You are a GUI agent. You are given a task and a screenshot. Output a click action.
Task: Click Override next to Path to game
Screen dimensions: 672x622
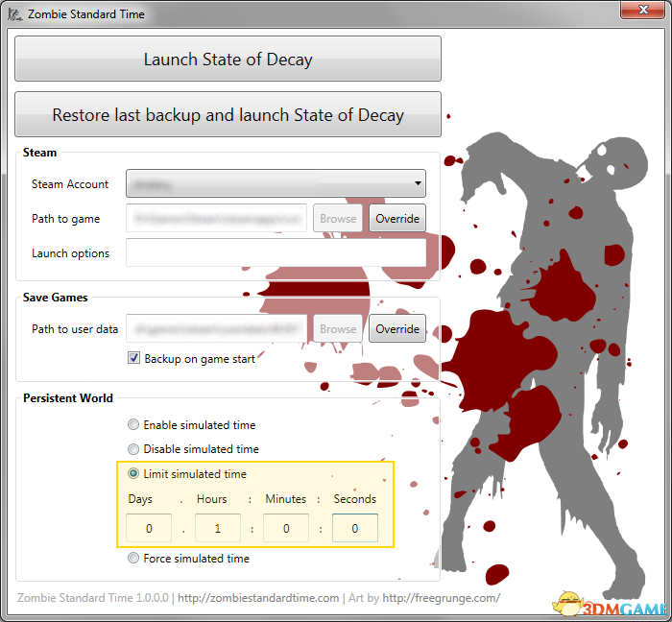[x=397, y=218]
